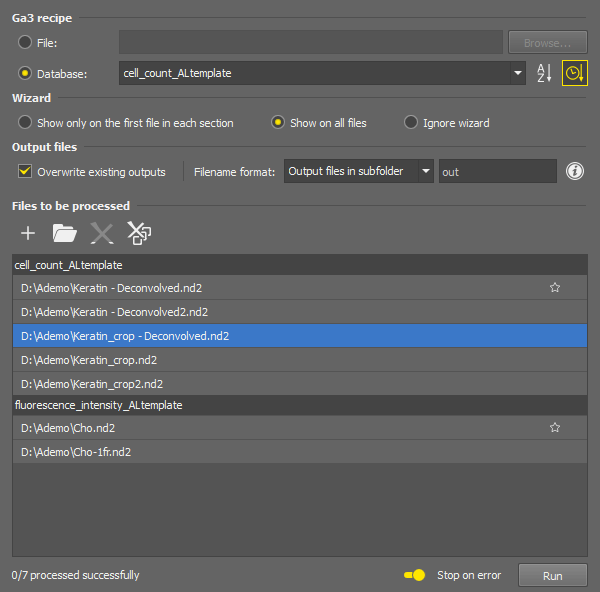Select fluorescence_intensity_ALtemplate section header

click(300, 405)
